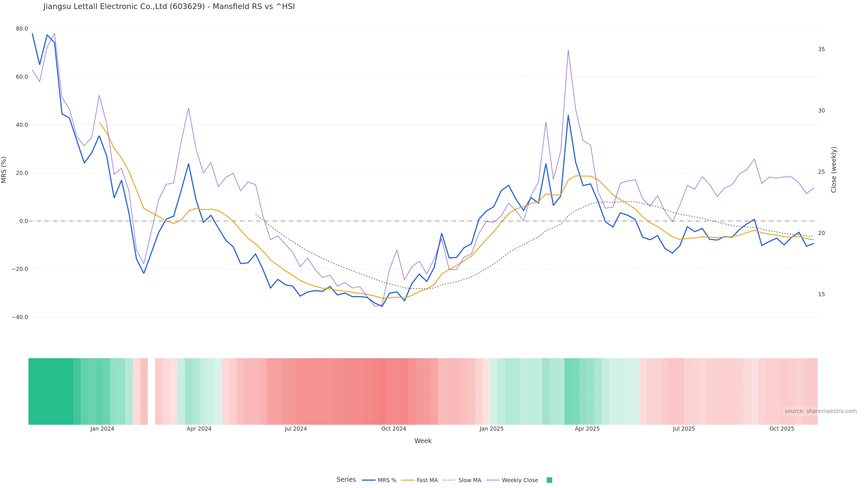The image size is (868, 488).
Task: Click the chart title text
Action: pos(169,7)
